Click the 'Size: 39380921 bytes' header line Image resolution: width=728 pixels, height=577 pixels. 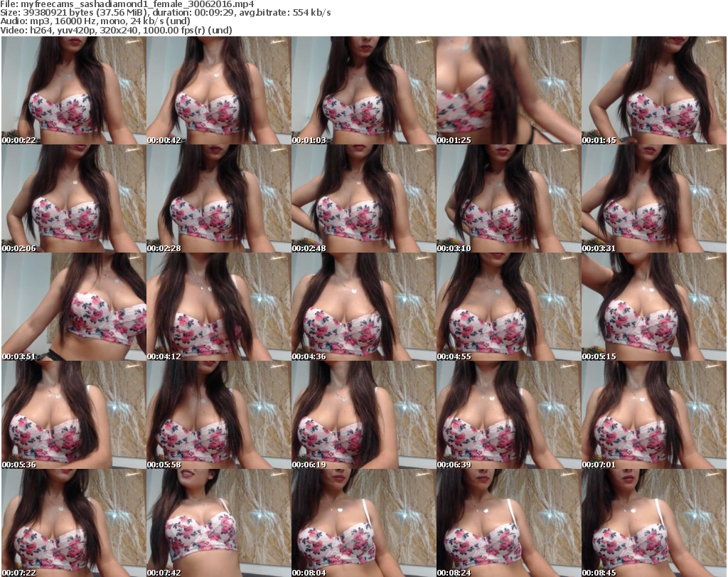[166, 13]
